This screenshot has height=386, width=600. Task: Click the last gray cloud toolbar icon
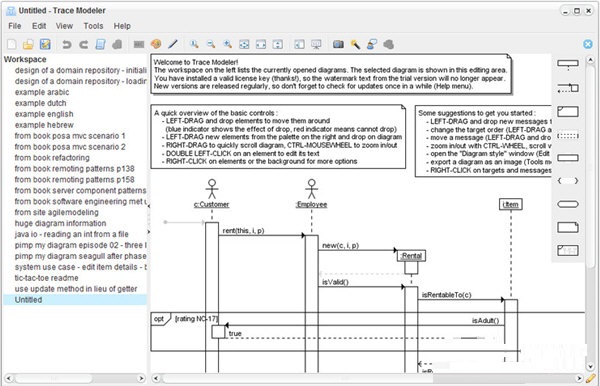click(x=389, y=44)
